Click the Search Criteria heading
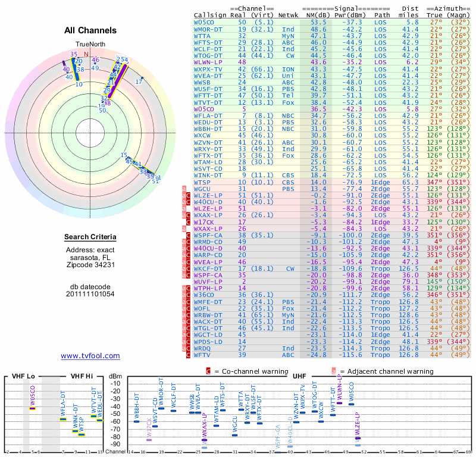476x457 pixels. [x=90, y=237]
